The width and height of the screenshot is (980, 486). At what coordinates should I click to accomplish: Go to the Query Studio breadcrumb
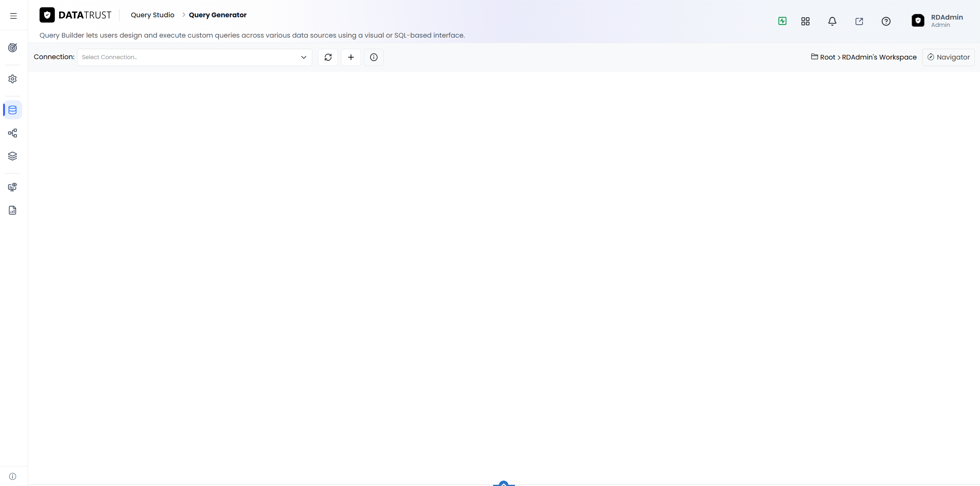coord(152,15)
